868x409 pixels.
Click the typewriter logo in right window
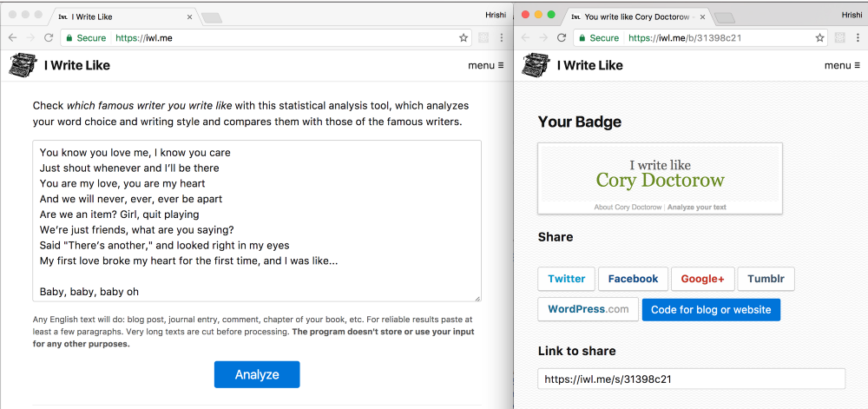click(536, 65)
